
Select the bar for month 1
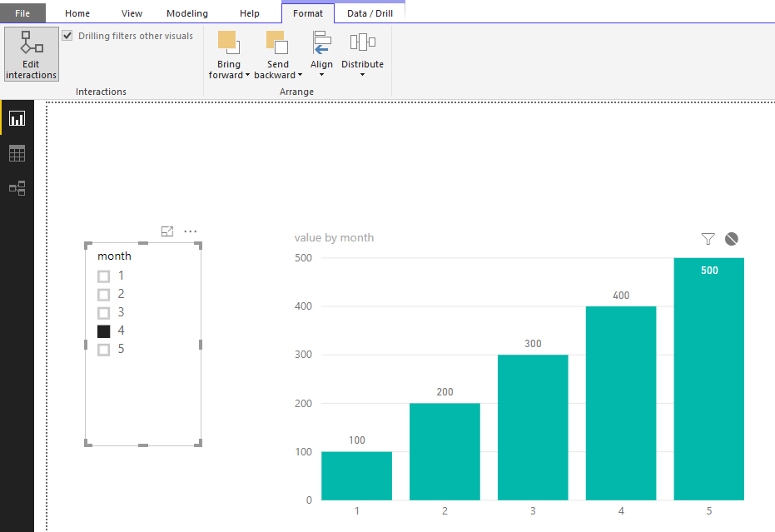(x=356, y=475)
